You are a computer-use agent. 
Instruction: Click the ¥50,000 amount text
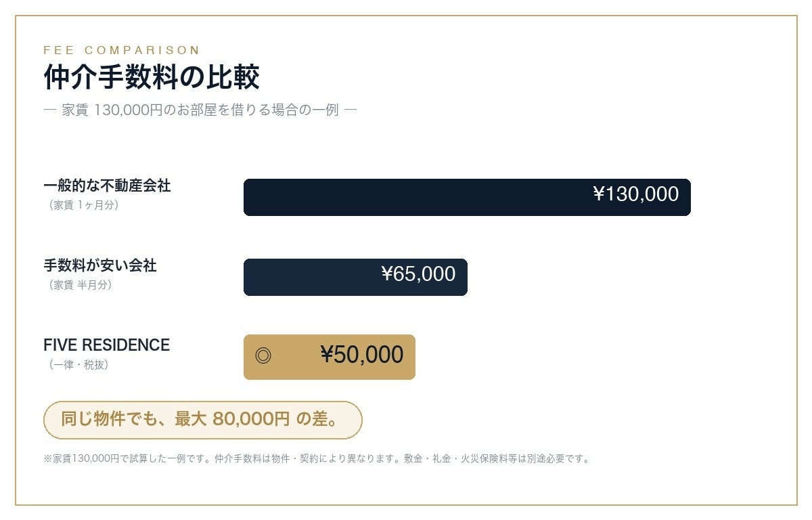(x=362, y=355)
